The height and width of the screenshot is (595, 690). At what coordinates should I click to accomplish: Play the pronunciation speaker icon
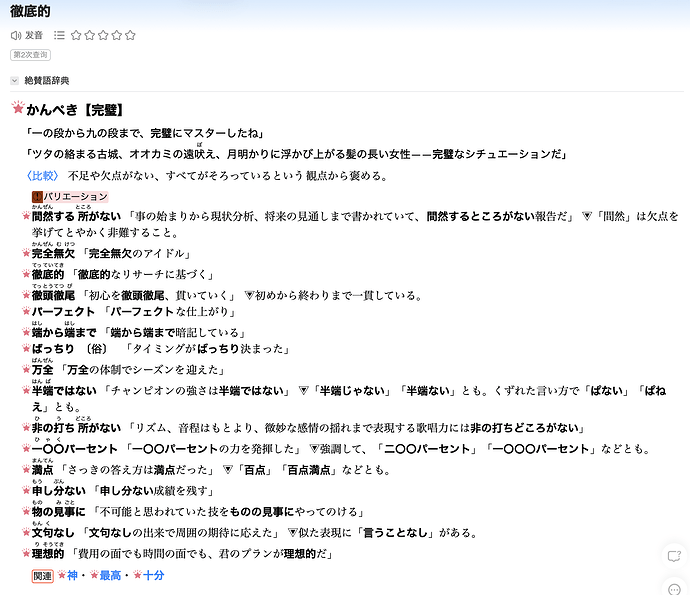point(16,35)
